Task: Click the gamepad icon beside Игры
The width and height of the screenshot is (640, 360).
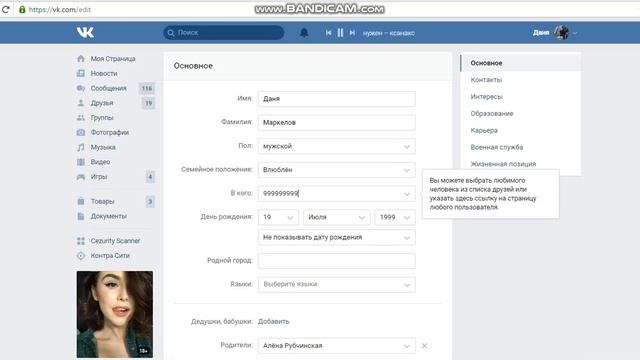Action: click(81, 176)
